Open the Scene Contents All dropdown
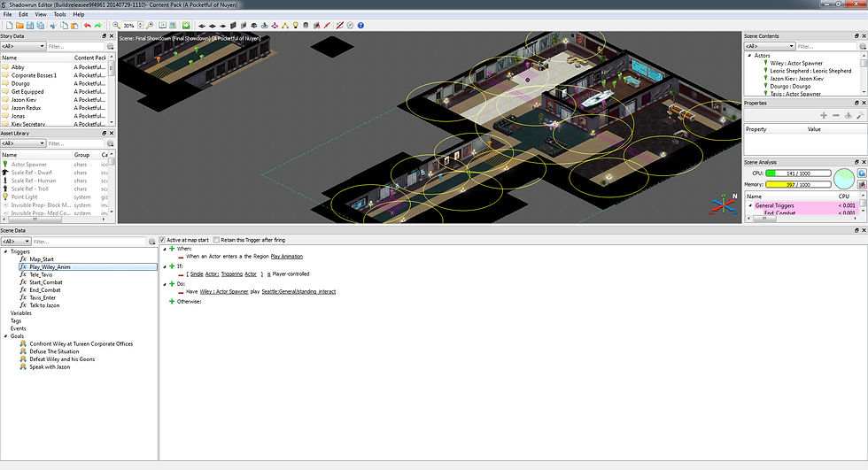This screenshot has width=868, height=470. pos(770,46)
